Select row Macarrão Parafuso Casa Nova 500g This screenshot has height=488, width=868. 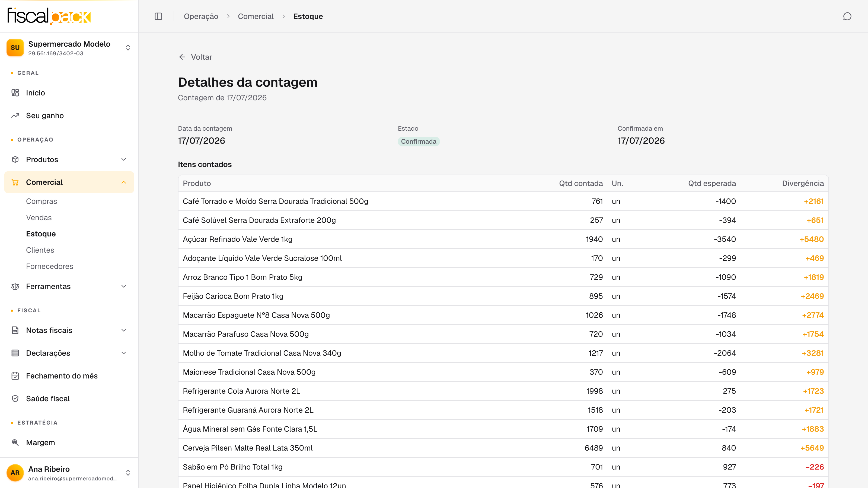pos(503,334)
